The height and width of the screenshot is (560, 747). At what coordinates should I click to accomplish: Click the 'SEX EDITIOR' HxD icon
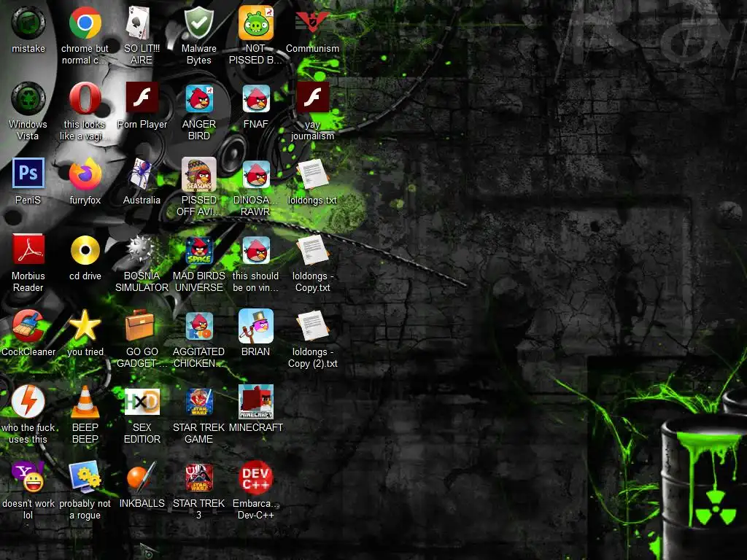142,402
